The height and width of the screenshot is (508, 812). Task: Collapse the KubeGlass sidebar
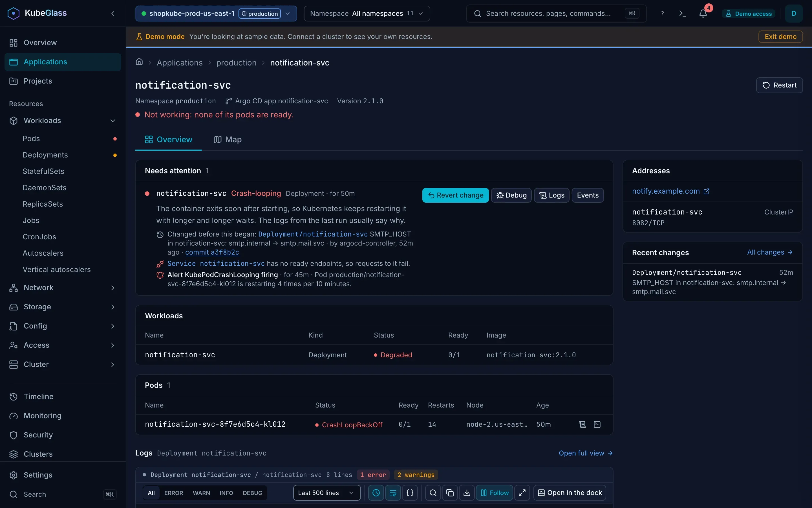113,14
